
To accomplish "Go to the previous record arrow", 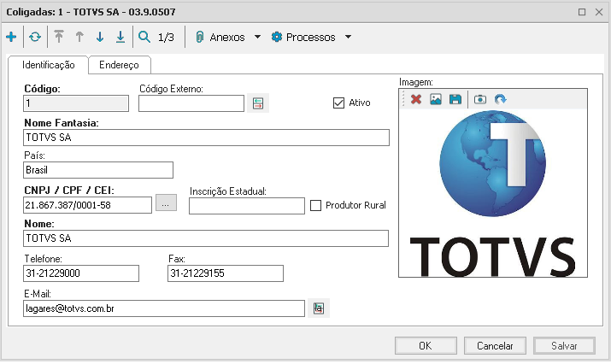I will point(79,37).
